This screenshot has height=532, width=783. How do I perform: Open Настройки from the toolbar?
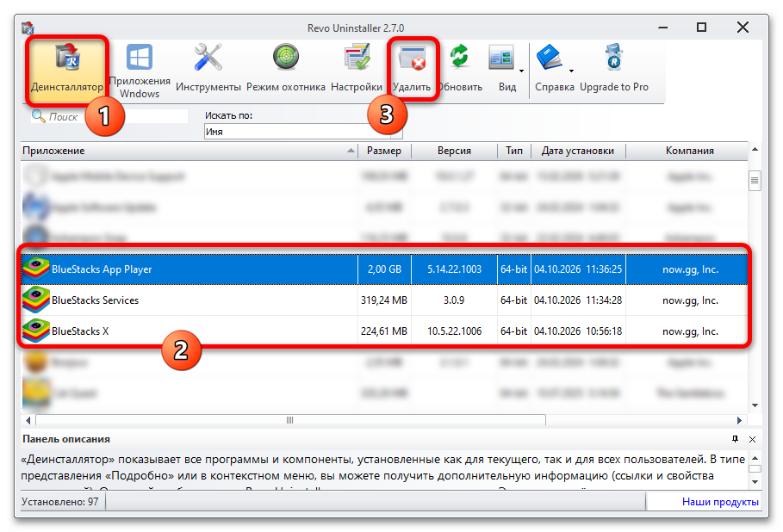[357, 70]
